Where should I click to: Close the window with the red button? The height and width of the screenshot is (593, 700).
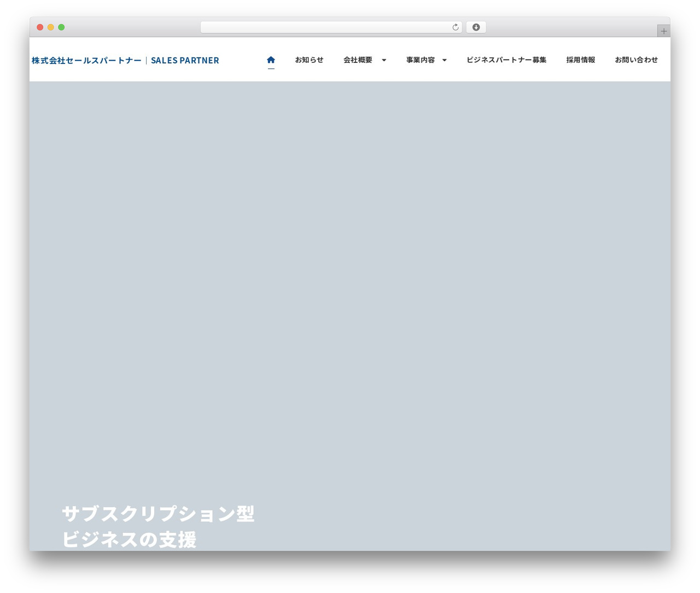pyautogui.click(x=40, y=27)
